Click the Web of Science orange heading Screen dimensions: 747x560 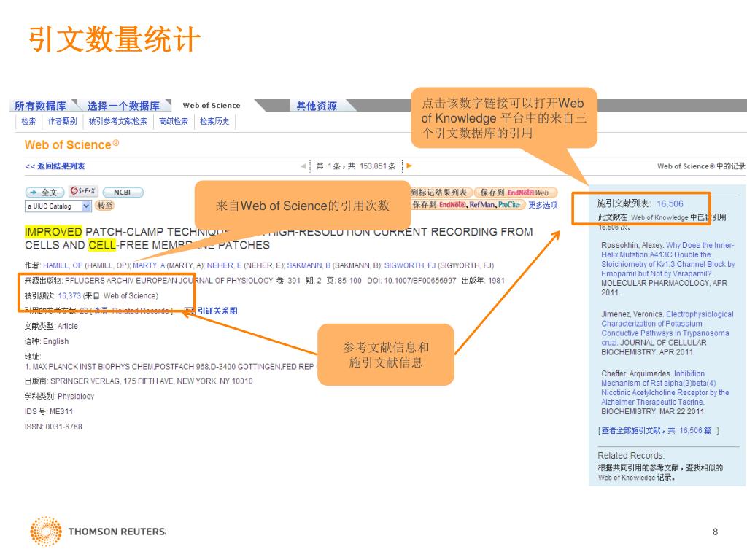point(72,145)
